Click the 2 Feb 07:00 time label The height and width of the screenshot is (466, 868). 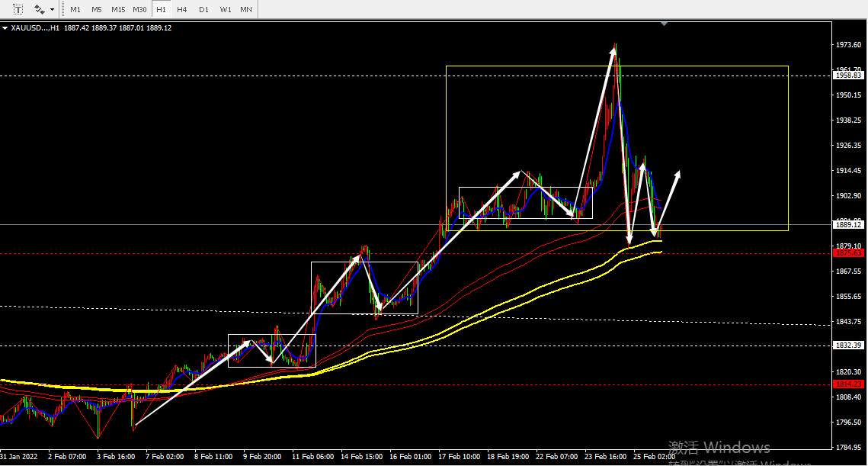(x=67, y=457)
